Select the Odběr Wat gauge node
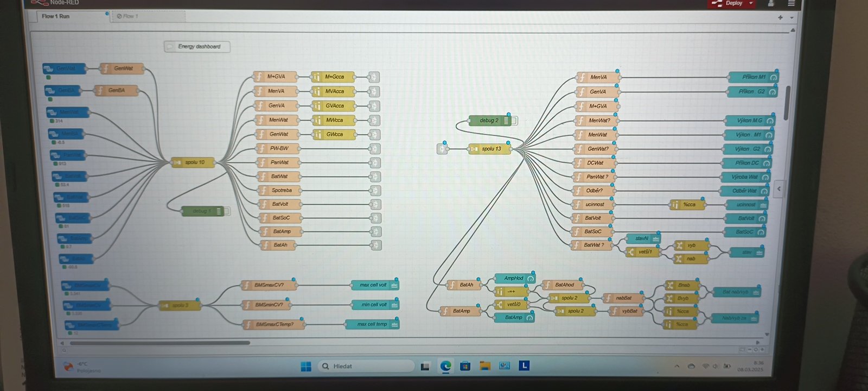This screenshot has width=868, height=391. 744,191
